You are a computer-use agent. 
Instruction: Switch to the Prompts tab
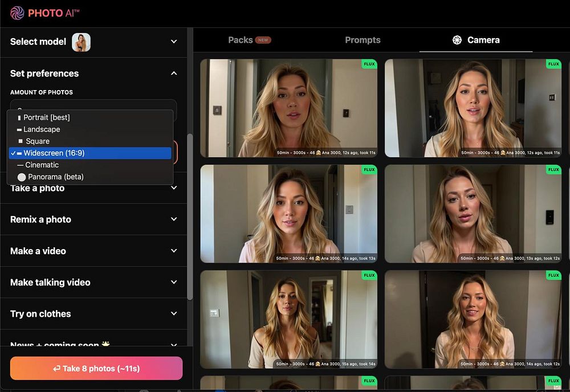pyautogui.click(x=363, y=40)
